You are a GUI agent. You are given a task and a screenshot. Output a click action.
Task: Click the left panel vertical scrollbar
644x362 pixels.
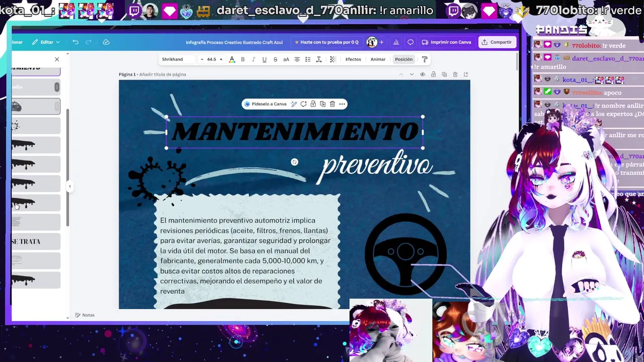click(x=68, y=168)
